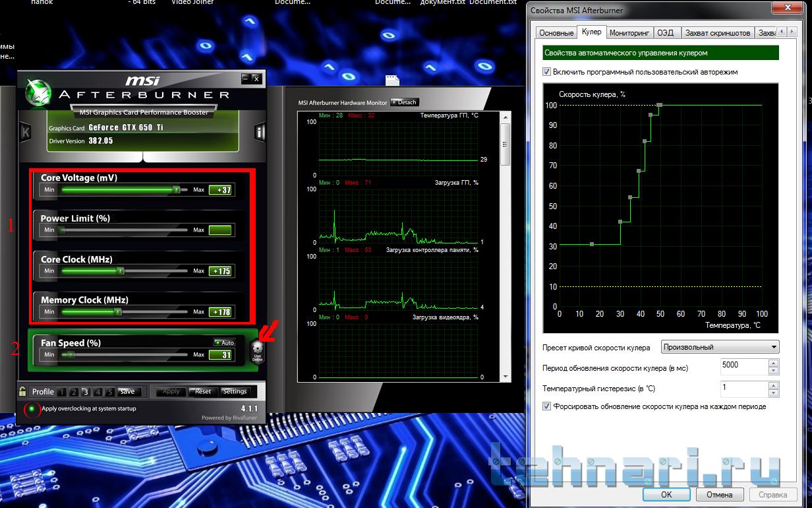
Task: Open Afterburner Settings button
Action: coord(235,391)
